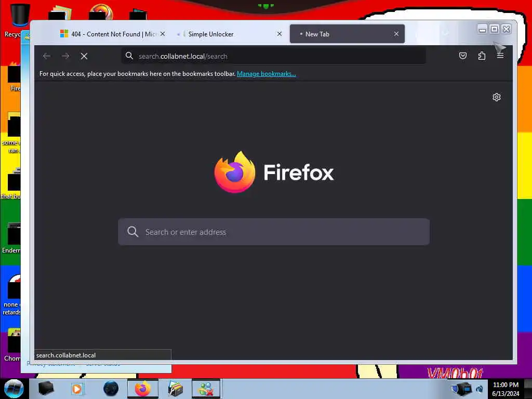Switch to the Simple Unlocker tab
Image resolution: width=532 pixels, height=399 pixels.
coord(229,34)
